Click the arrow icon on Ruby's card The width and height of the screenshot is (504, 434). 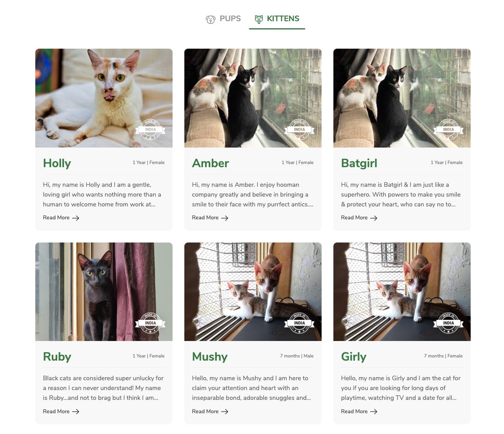click(x=76, y=412)
